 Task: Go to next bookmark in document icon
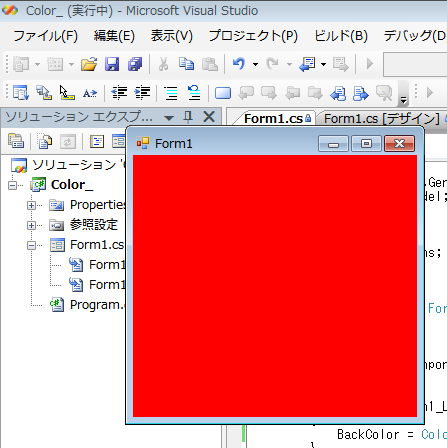click(x=361, y=93)
